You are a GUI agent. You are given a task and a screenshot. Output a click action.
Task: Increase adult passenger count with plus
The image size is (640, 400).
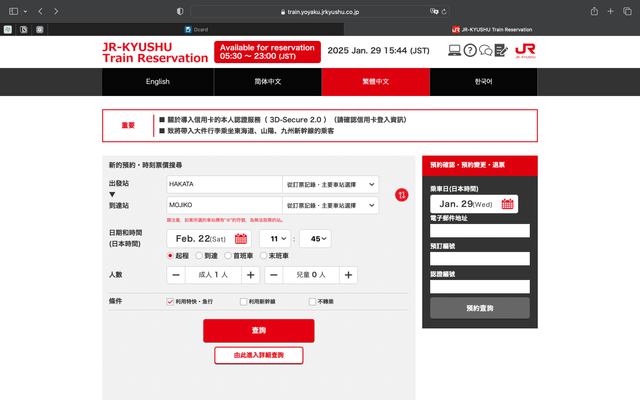(250, 275)
